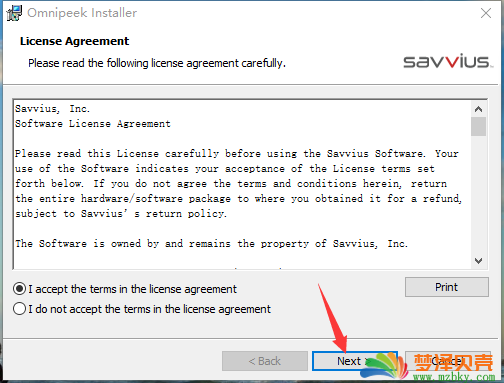
Task: Click the Savvius logo in header
Action: (x=447, y=61)
